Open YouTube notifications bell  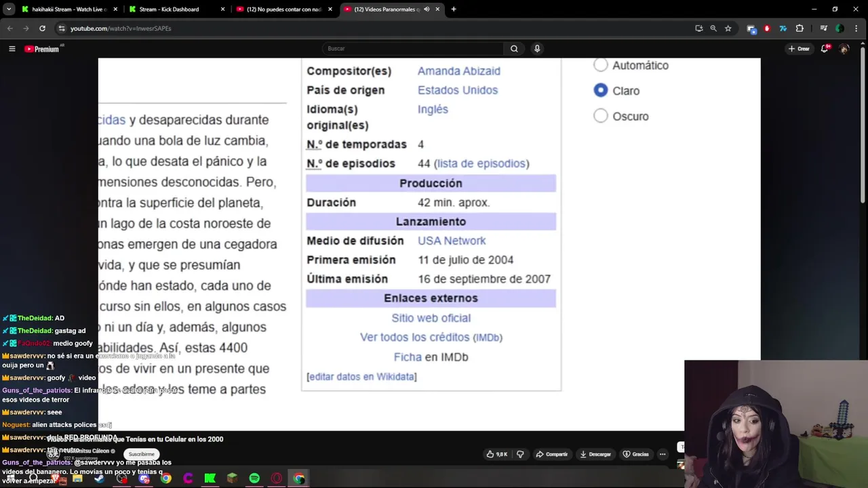(825, 49)
